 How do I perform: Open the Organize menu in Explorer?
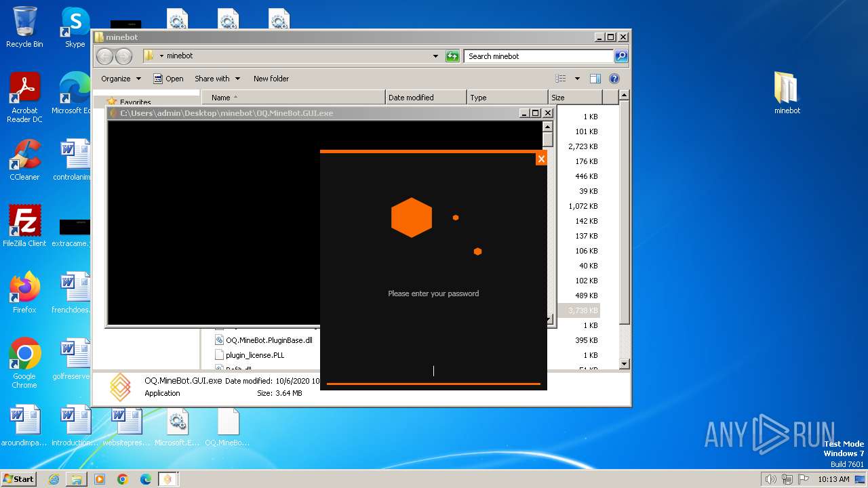[121, 79]
